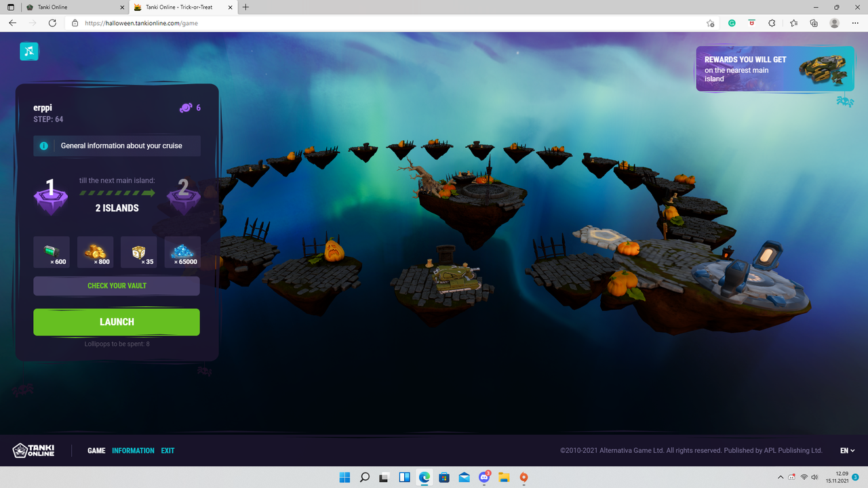Select the Trick-or-Treat browser tab
The image size is (868, 488).
click(184, 7)
